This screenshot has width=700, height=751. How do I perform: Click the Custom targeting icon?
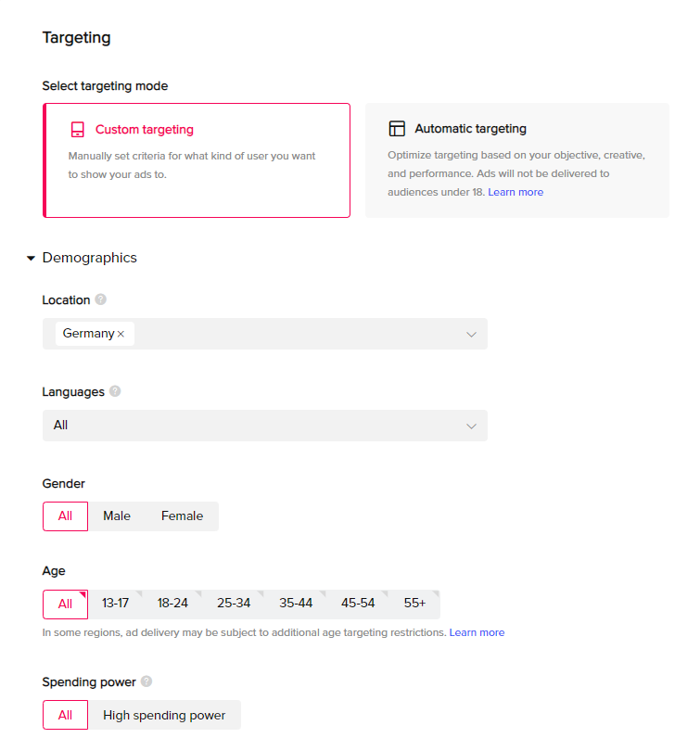coord(78,129)
